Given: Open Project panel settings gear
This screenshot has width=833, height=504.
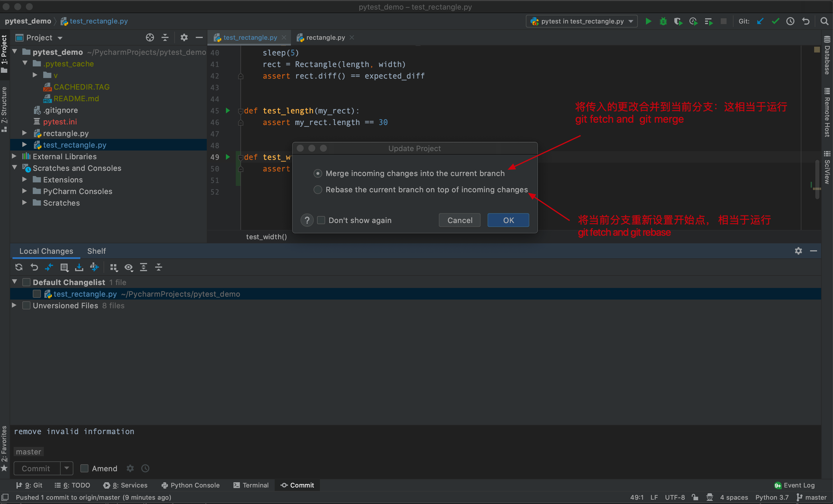Looking at the screenshot, I should point(184,37).
